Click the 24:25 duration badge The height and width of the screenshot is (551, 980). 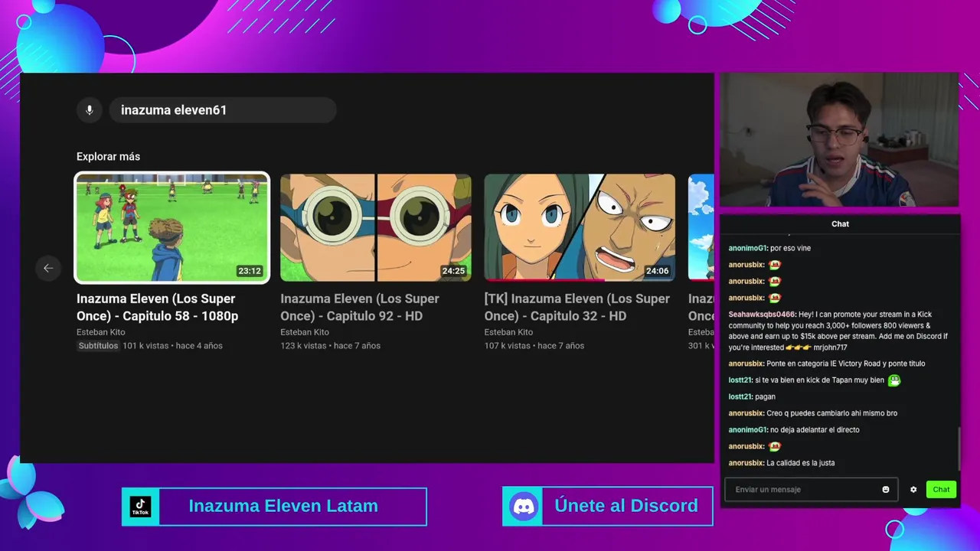(x=453, y=271)
